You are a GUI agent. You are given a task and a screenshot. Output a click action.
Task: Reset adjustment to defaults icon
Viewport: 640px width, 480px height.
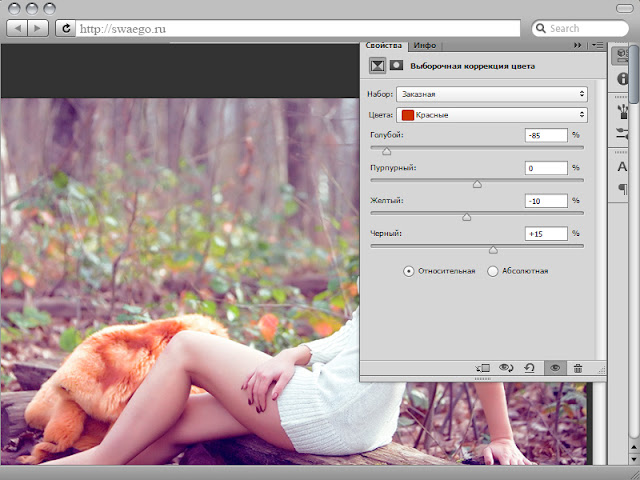tap(529, 368)
